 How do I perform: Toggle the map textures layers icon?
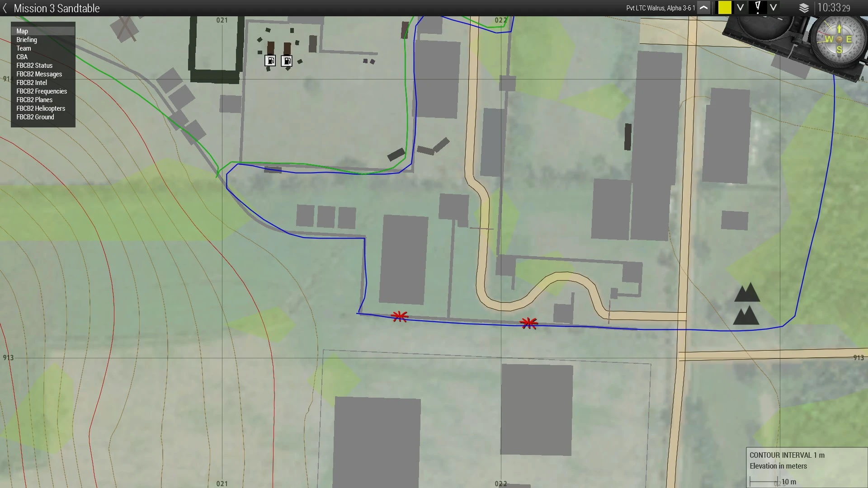click(x=804, y=8)
